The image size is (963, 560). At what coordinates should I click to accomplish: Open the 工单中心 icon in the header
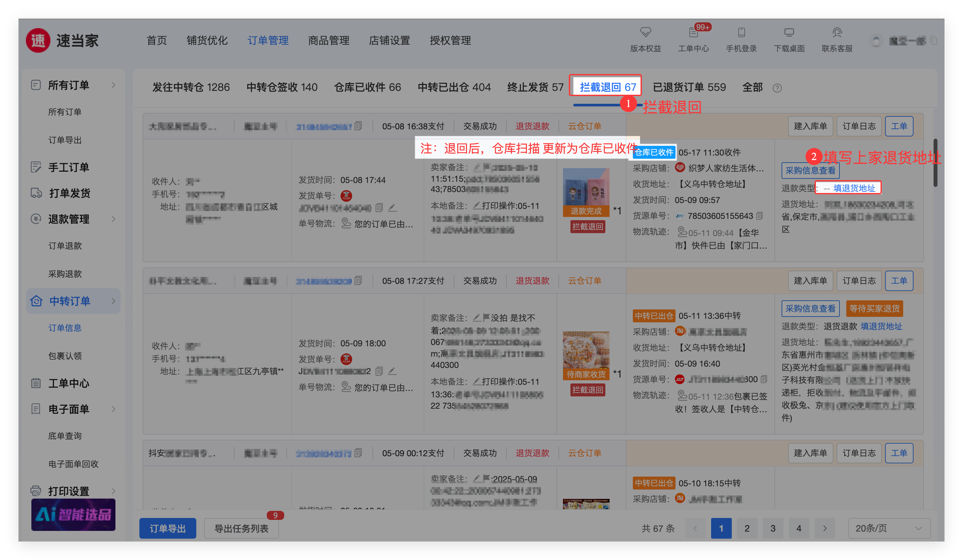[x=693, y=33]
